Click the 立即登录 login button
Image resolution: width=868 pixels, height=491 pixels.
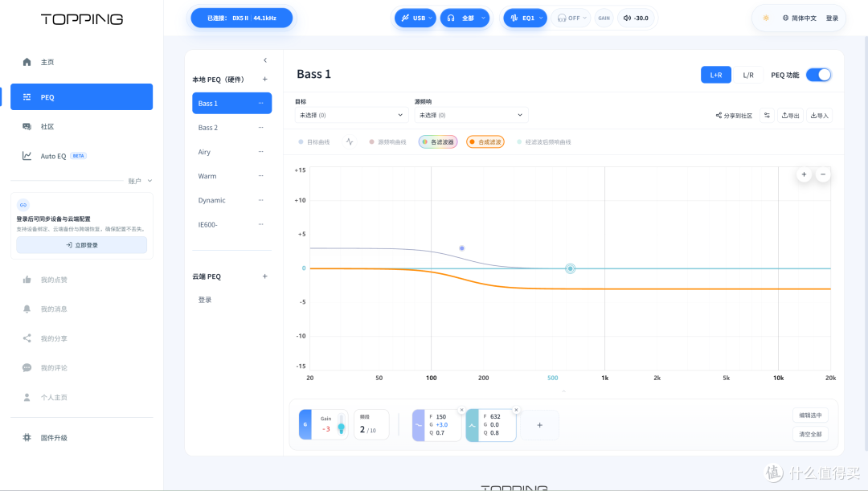pyautogui.click(x=81, y=244)
